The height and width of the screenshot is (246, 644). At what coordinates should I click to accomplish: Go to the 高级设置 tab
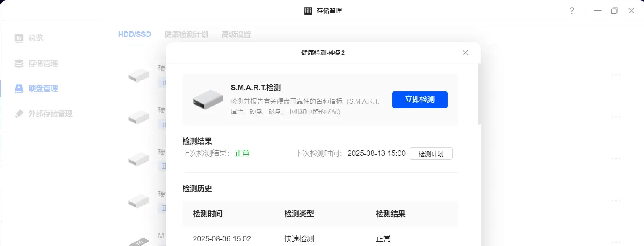(x=236, y=34)
